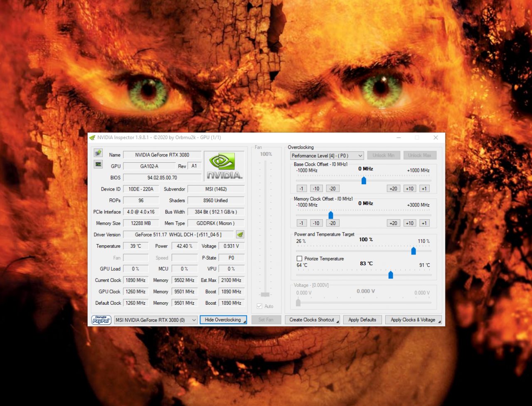Viewport: 532px width, 406px height.
Task: Click the Device ID value 10DE - 220A
Action: point(141,189)
